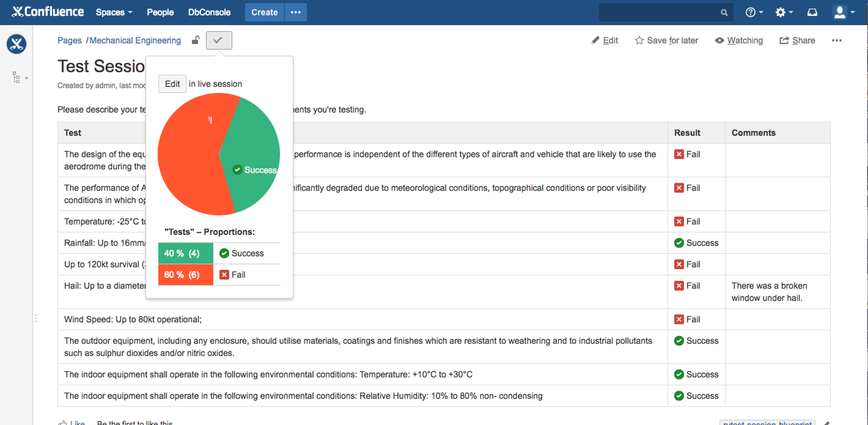This screenshot has width=868, height=425.
Task: Open the DbConsole menu item
Action: (x=209, y=12)
